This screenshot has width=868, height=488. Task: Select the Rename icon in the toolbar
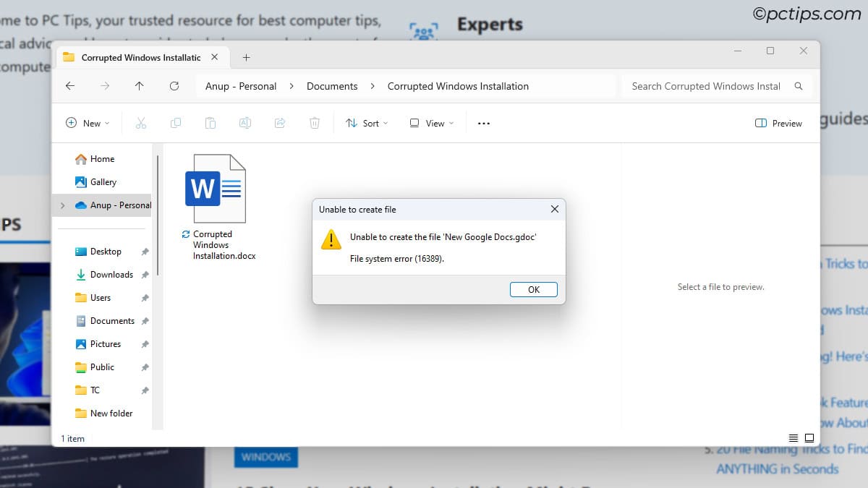(x=245, y=123)
